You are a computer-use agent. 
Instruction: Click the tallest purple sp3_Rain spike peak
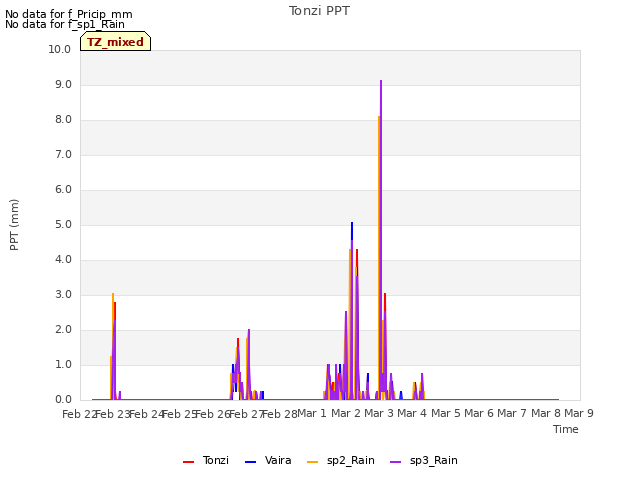pyautogui.click(x=381, y=81)
